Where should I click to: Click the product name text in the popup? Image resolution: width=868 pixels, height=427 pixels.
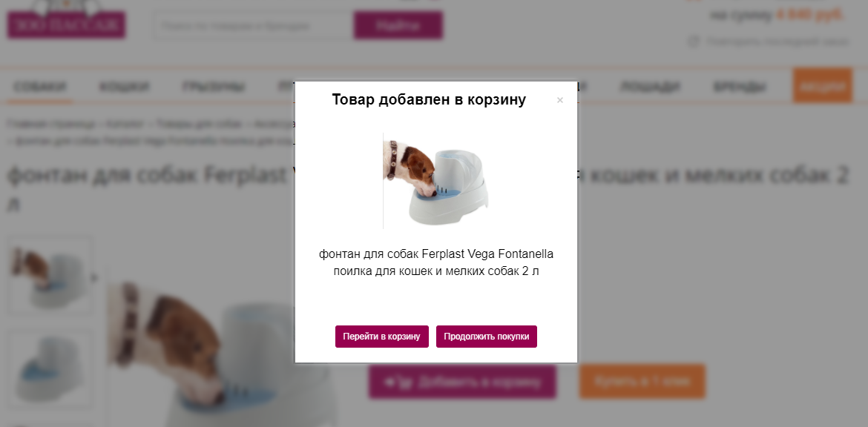[x=436, y=262]
